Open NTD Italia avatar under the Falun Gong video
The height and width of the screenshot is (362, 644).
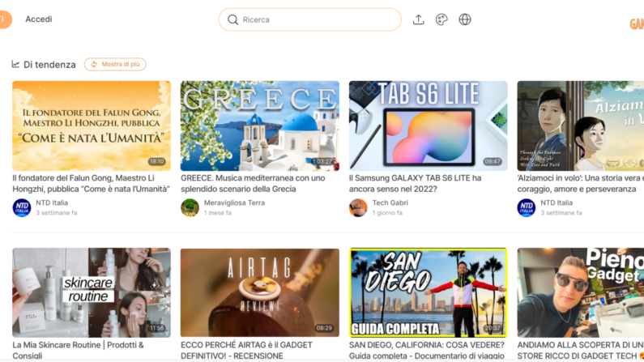tap(22, 207)
